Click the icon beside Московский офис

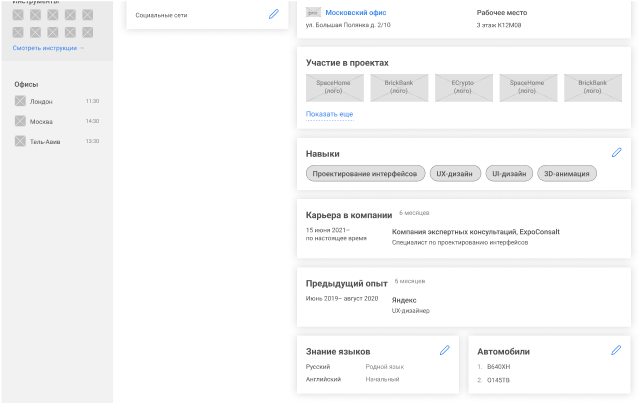click(x=313, y=12)
